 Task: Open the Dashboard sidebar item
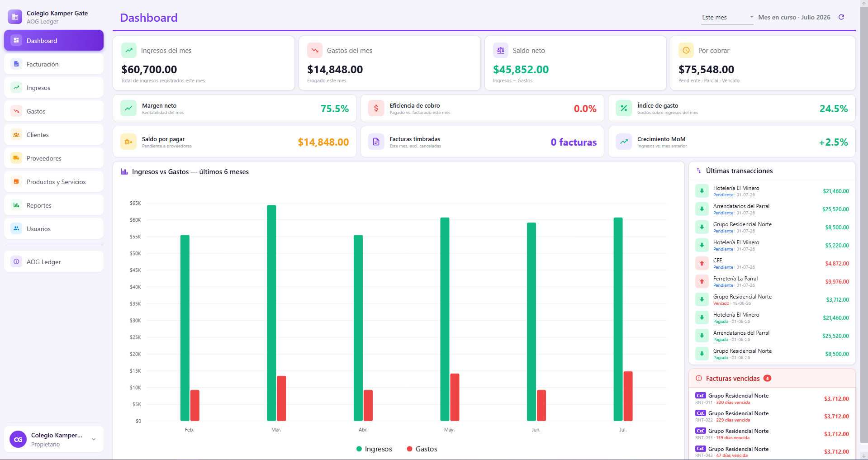(54, 41)
